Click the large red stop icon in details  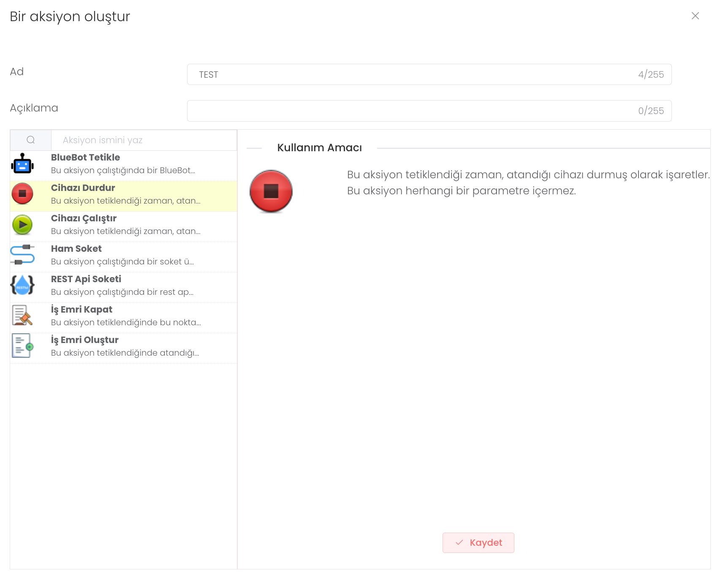(271, 191)
